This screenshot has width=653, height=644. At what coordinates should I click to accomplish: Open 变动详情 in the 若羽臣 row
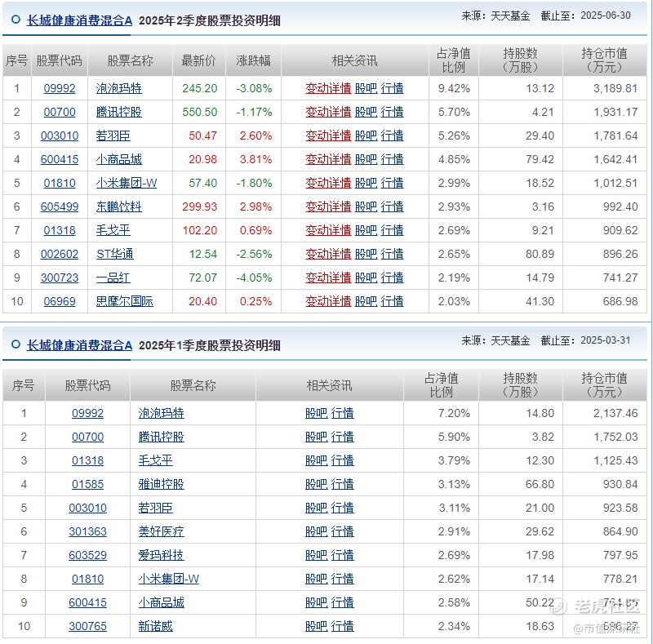[328, 135]
